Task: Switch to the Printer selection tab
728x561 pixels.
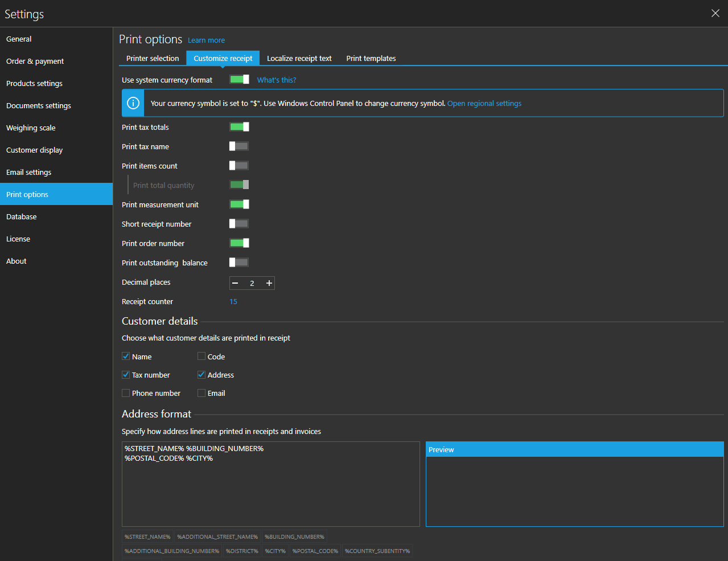Action: (153, 58)
